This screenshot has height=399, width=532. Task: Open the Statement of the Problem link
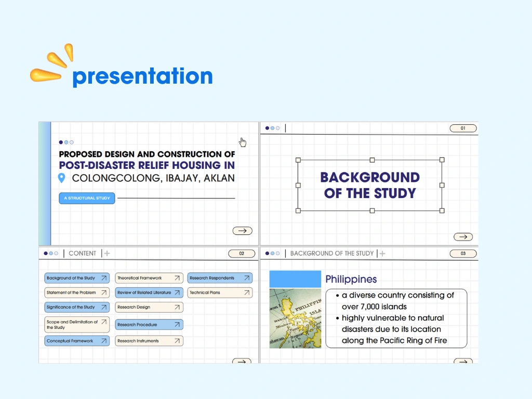point(77,292)
